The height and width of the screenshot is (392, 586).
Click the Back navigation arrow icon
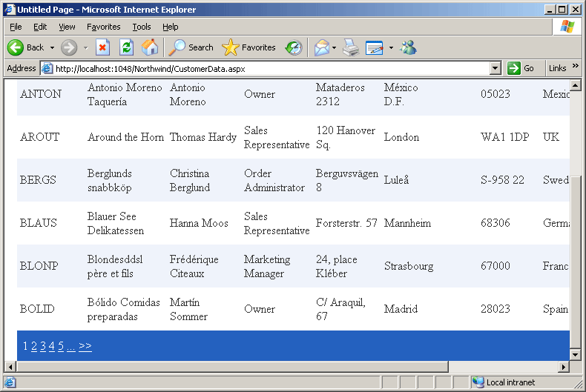click(x=16, y=47)
